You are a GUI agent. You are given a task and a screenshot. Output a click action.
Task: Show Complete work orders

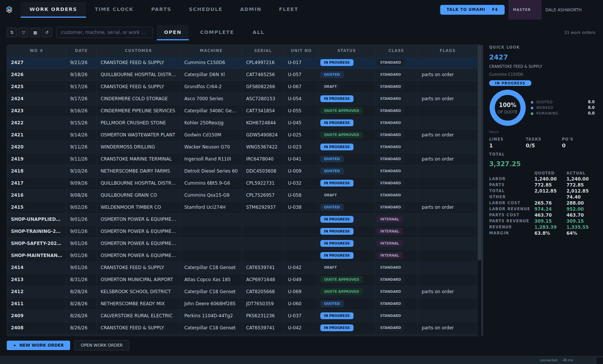tap(217, 32)
